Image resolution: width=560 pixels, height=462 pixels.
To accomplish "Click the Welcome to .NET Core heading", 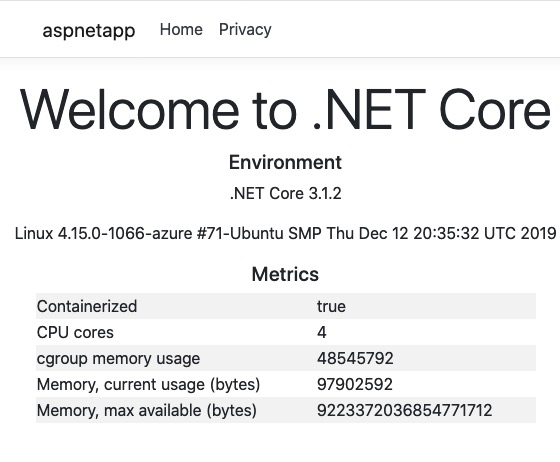I will [285, 109].
